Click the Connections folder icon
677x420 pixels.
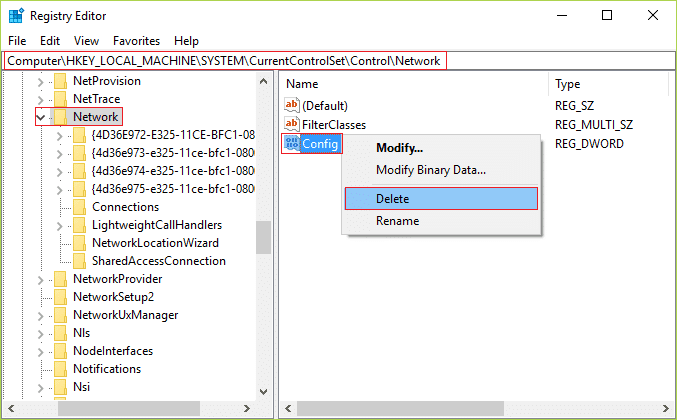click(79, 207)
